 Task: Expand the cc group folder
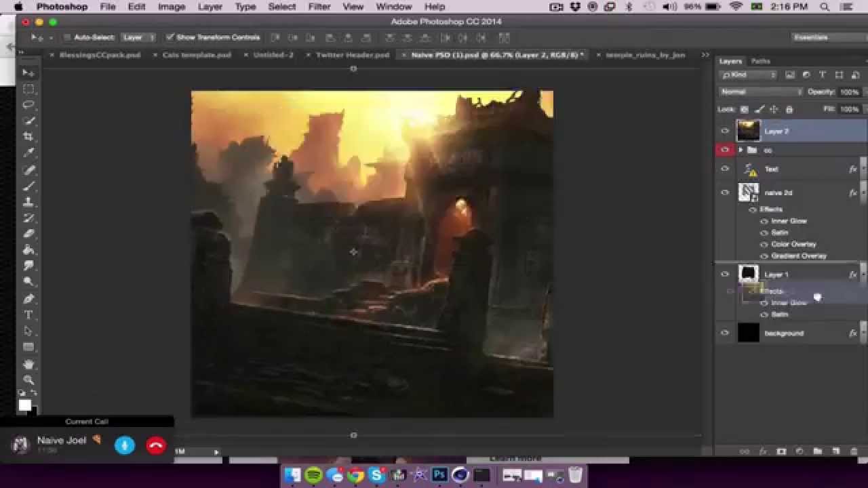[741, 150]
